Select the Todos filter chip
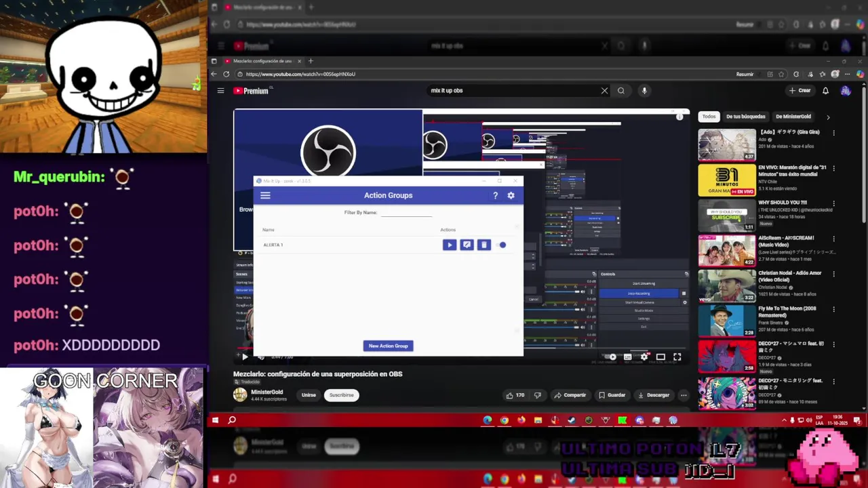Screen dimensions: 868x488 (709, 117)
